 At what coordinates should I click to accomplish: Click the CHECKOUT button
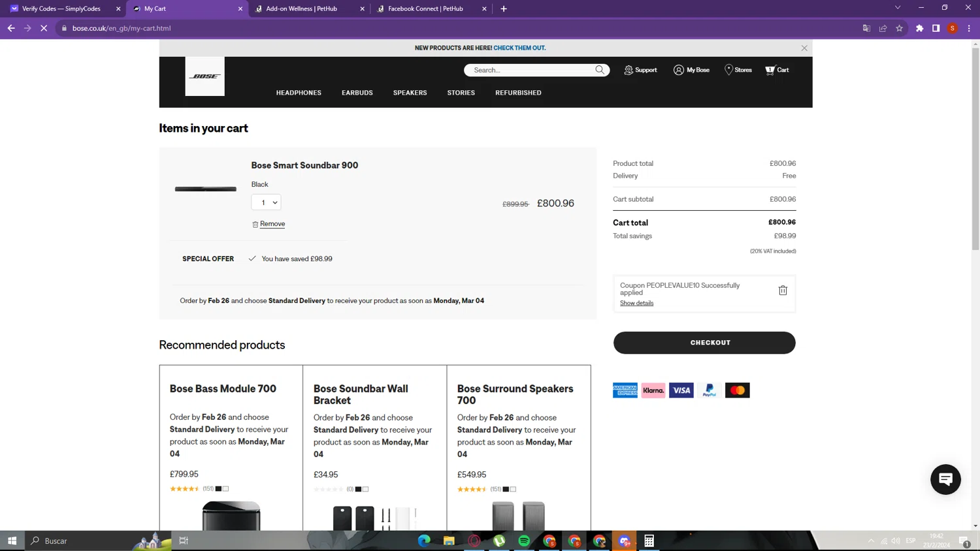704,343
